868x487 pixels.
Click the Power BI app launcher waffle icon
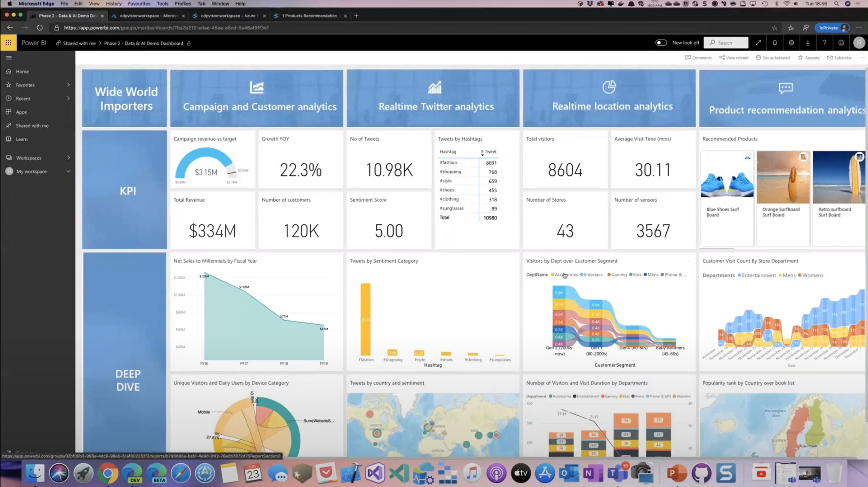tap(8, 43)
